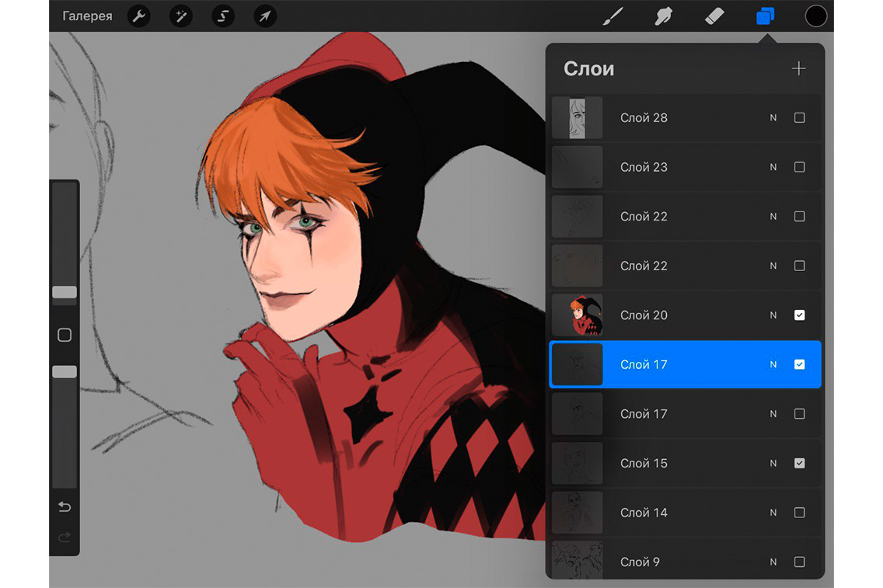Select the Smudge tool
The height and width of the screenshot is (588, 883).
tap(663, 16)
